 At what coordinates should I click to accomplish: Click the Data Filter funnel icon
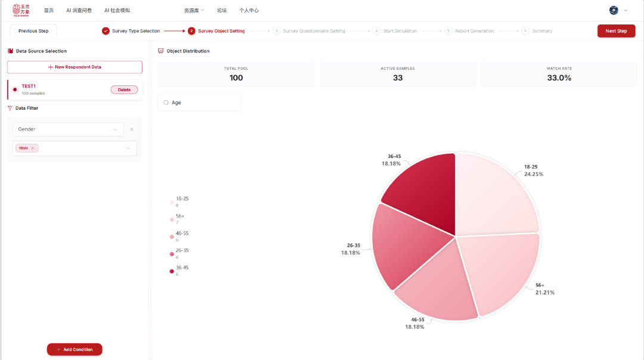click(10, 108)
